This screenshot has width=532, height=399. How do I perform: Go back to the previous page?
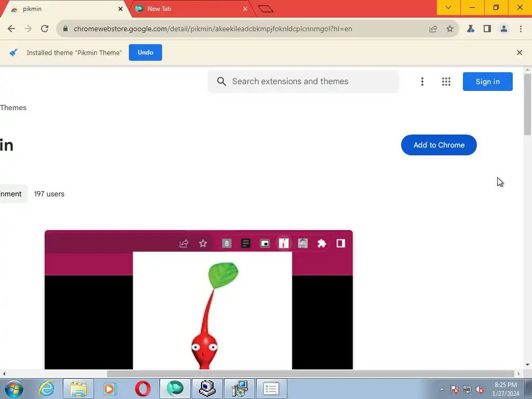(x=11, y=29)
